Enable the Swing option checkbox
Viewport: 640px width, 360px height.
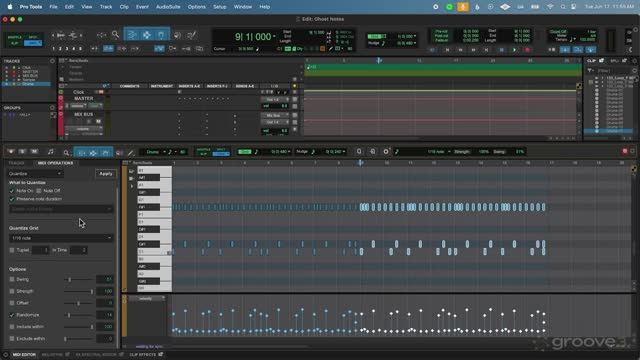coord(12,279)
